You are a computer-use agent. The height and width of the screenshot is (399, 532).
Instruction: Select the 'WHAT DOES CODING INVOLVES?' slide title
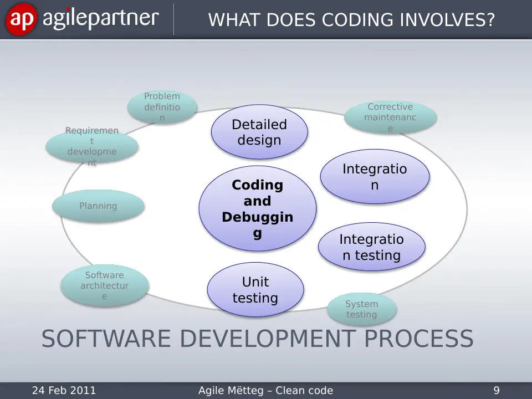click(x=351, y=20)
